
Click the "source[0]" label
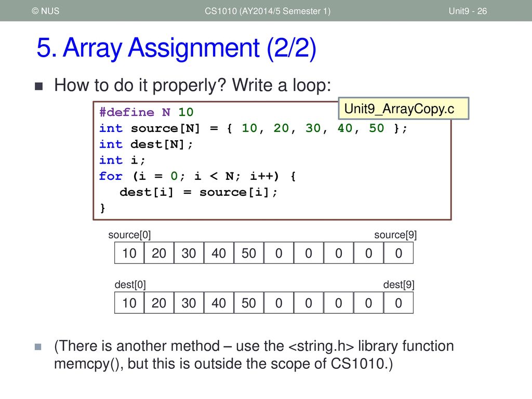(129, 235)
